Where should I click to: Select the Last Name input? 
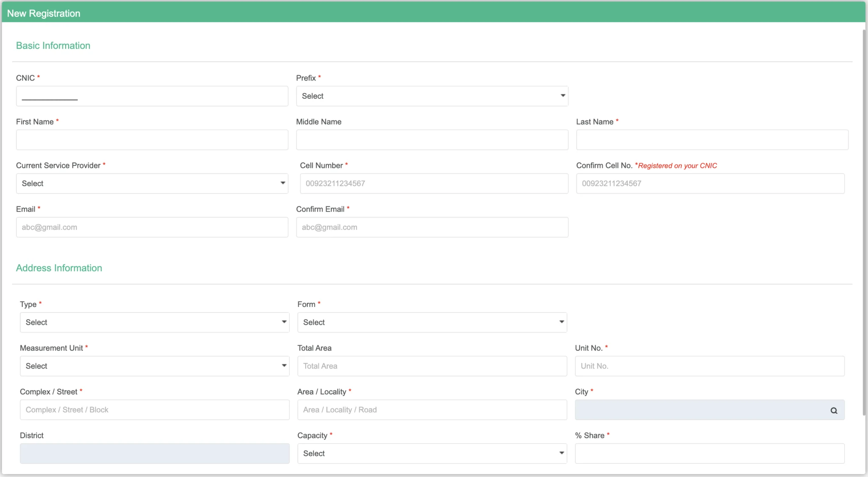pos(712,140)
